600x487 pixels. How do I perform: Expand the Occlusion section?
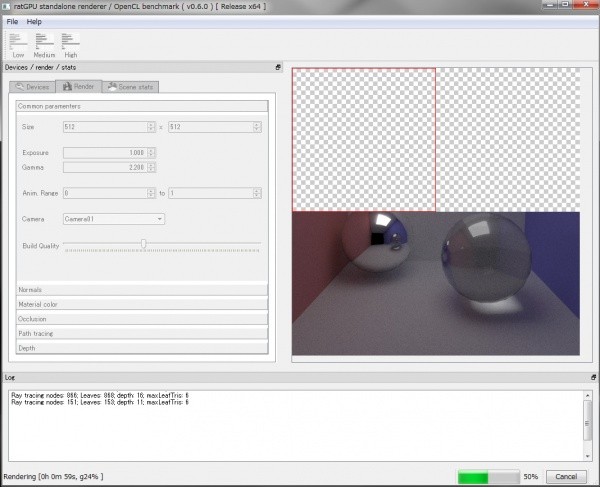tap(142, 319)
